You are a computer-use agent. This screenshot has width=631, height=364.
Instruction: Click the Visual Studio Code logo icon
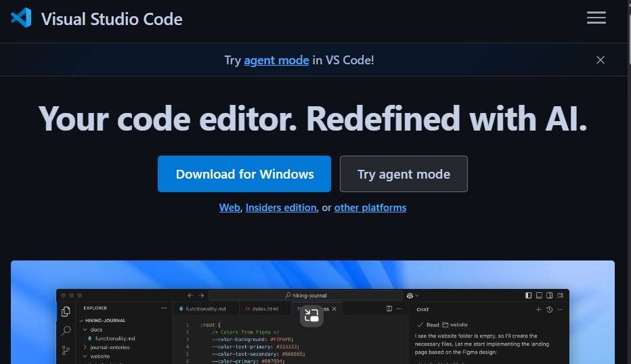click(x=21, y=18)
